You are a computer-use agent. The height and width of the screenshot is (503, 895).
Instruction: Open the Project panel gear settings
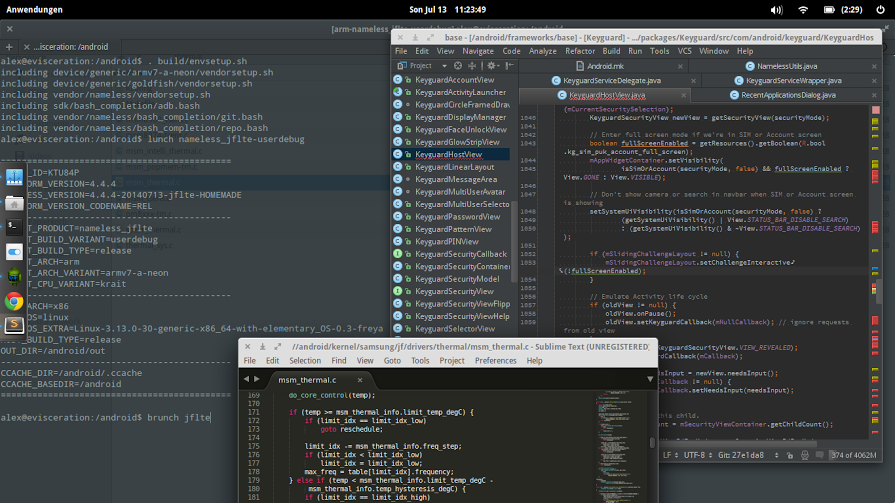[492, 66]
